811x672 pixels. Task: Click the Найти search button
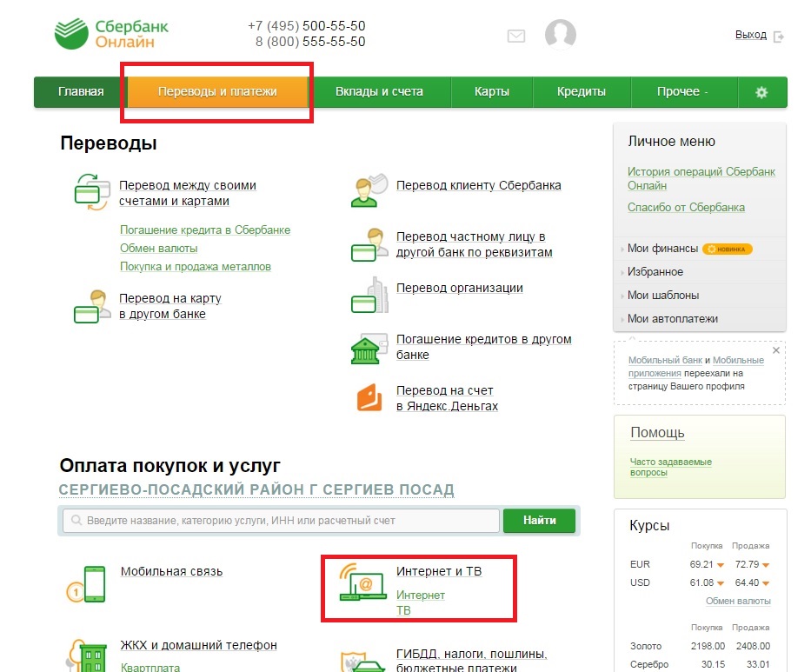(x=539, y=521)
